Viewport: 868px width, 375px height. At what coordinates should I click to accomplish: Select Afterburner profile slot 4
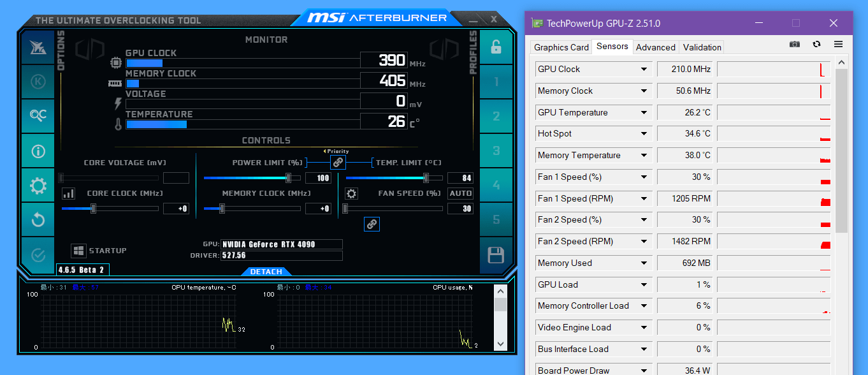[496, 186]
